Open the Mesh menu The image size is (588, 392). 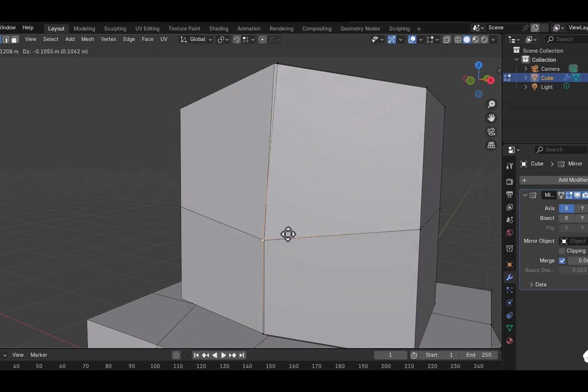pyautogui.click(x=87, y=39)
